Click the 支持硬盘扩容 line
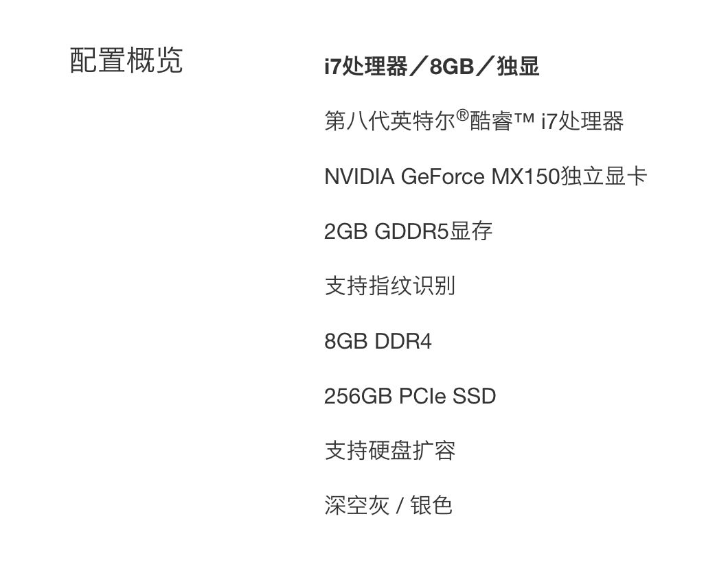The image size is (728, 571). (389, 450)
